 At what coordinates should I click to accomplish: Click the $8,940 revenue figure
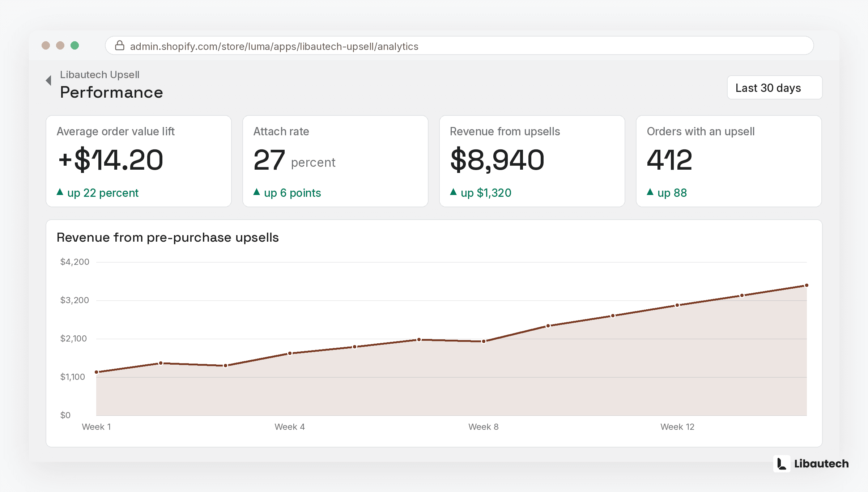497,160
